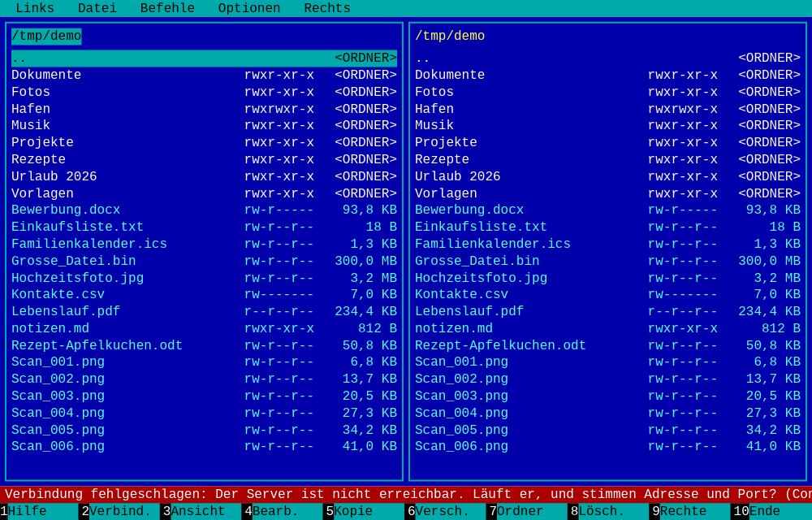Select the '..' parent entry in the left panel
This screenshot has height=520, width=812.
[x=204, y=58]
